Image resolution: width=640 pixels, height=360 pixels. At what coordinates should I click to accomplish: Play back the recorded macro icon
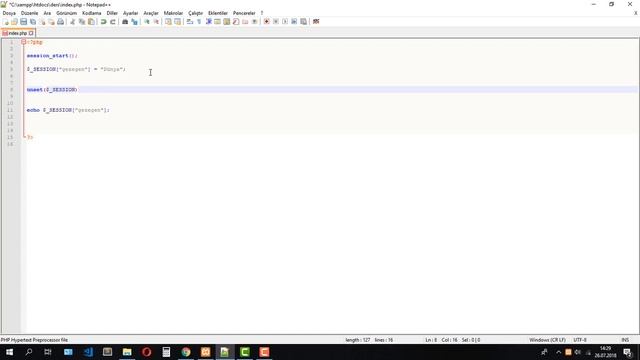click(285, 22)
